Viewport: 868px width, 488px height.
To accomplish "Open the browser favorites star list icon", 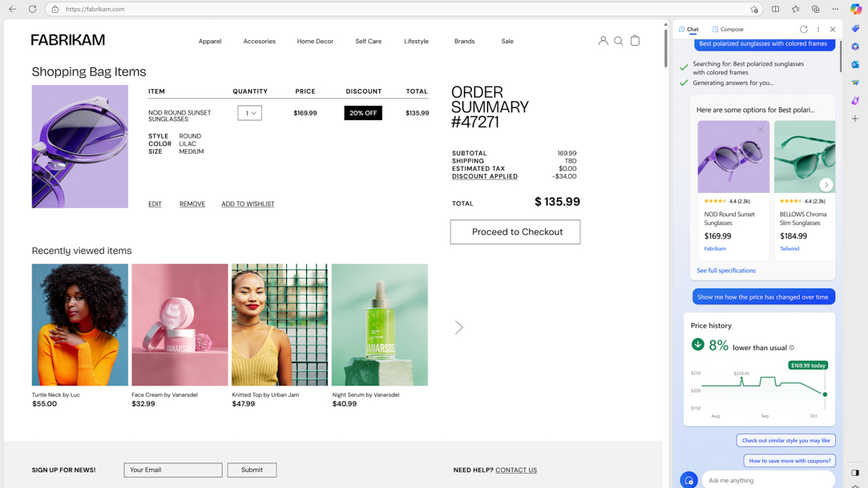I will [796, 10].
